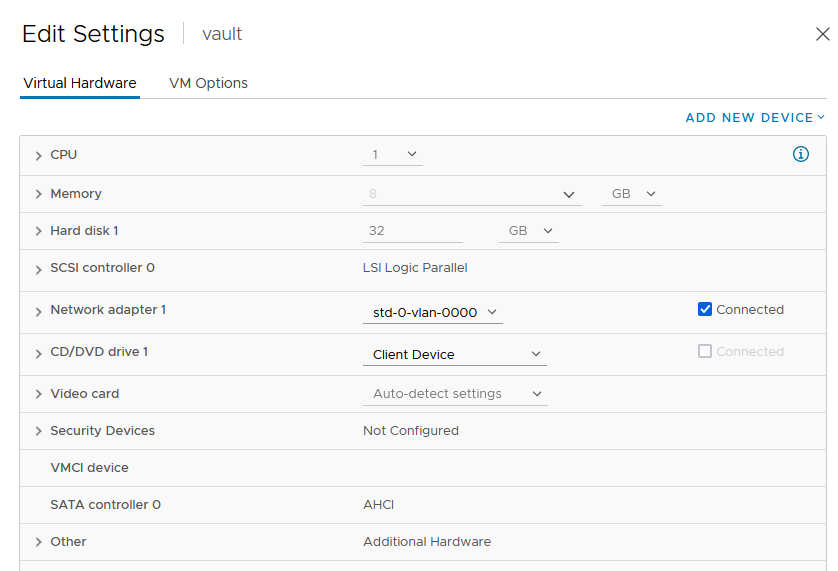Image resolution: width=838 pixels, height=571 pixels.
Task: Expand the SCSI controller 0 row
Action: (x=38, y=269)
